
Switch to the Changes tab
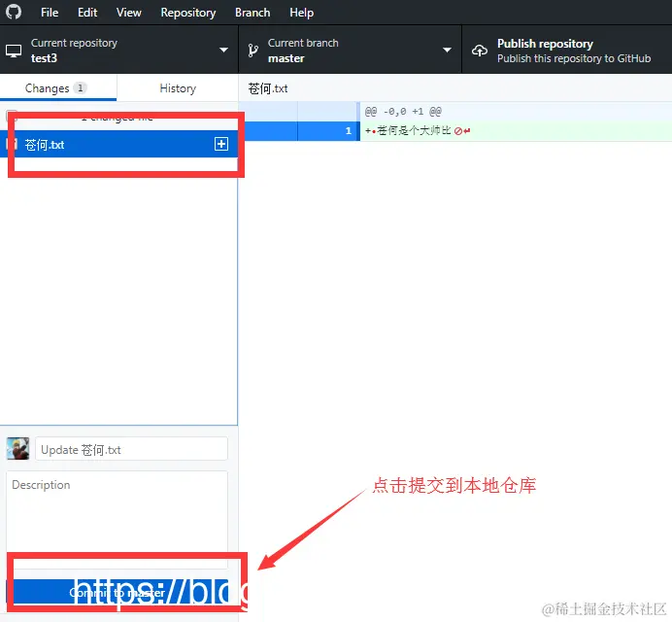58,87
